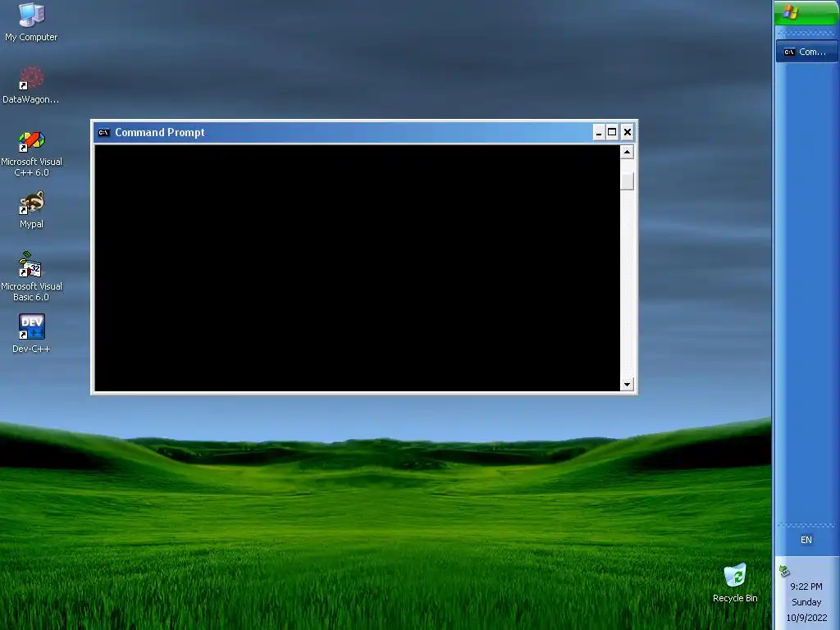Open the EN language indicator

(806, 540)
